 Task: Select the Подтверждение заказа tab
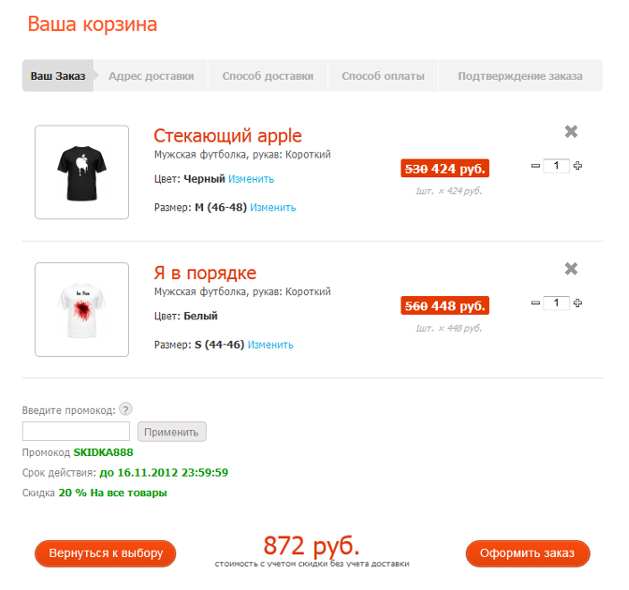tap(520, 76)
